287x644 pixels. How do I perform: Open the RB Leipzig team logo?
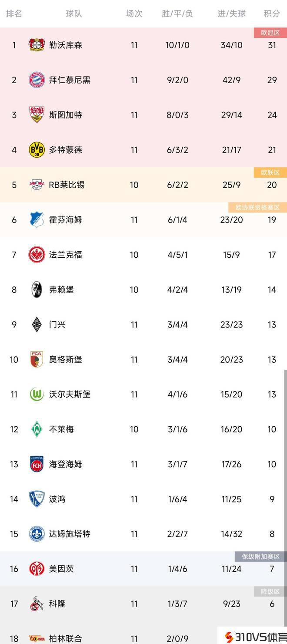pos(37,185)
